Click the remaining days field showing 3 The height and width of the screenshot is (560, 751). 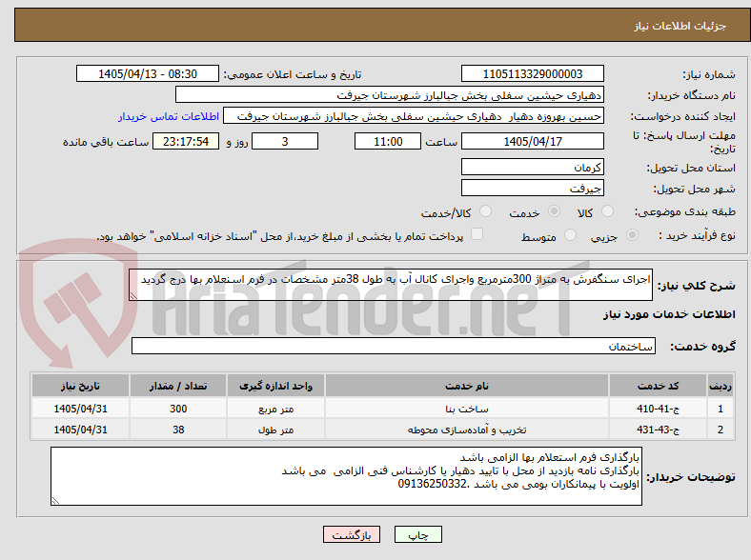[285, 142]
